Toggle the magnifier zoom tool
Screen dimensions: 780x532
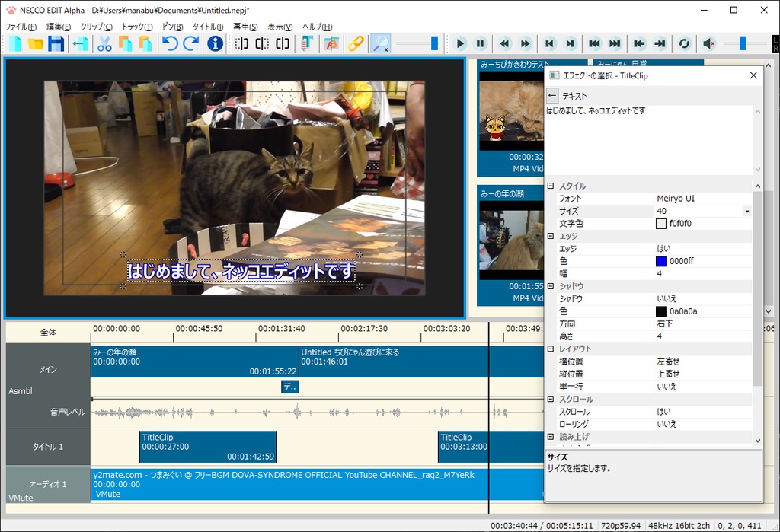381,43
